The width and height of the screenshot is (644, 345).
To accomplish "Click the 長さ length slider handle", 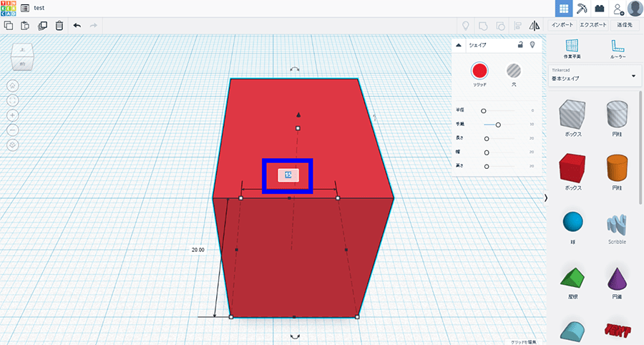I will (487, 139).
